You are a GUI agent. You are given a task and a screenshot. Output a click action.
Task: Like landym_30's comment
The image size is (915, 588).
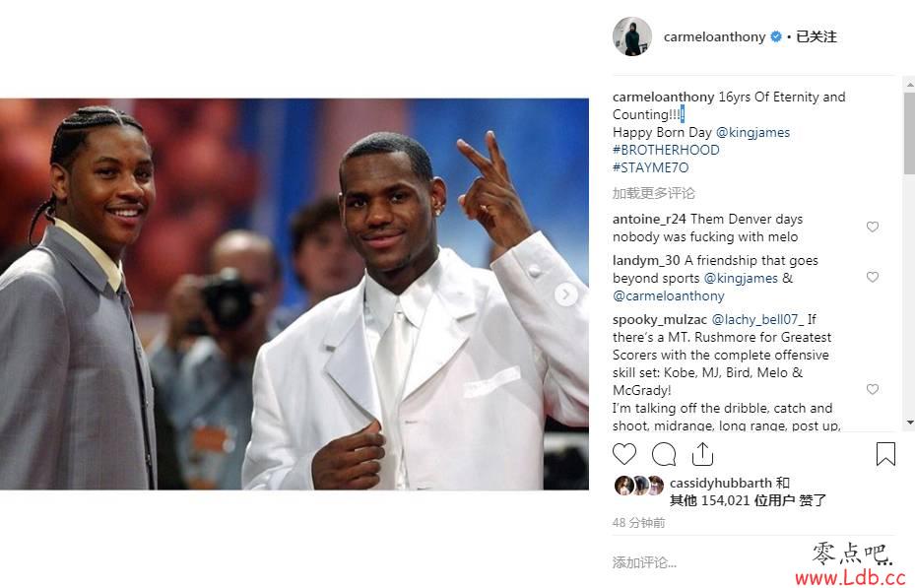(x=873, y=277)
